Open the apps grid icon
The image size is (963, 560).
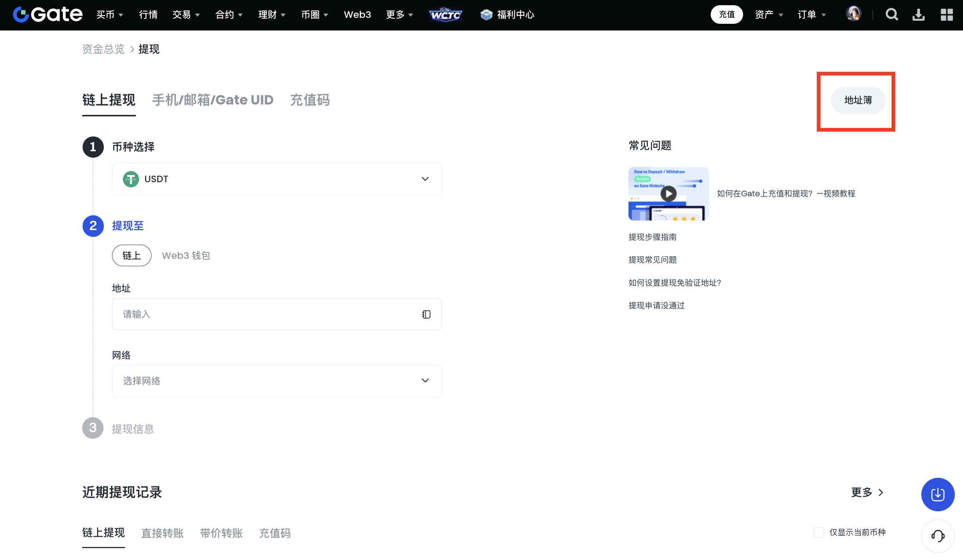(x=946, y=15)
